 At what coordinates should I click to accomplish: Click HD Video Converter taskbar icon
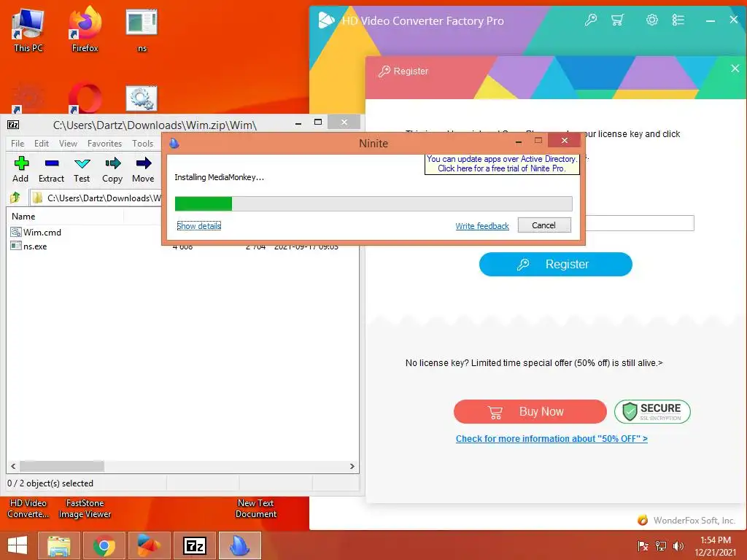click(x=149, y=545)
